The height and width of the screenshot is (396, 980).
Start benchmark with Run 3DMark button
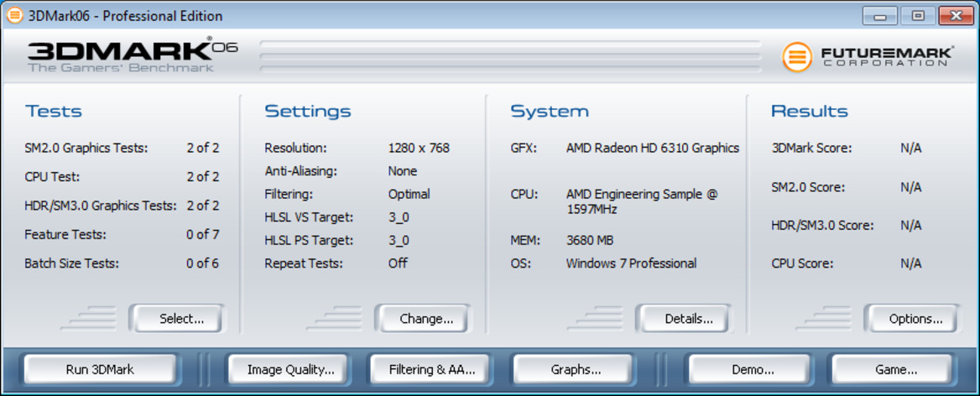[100, 369]
